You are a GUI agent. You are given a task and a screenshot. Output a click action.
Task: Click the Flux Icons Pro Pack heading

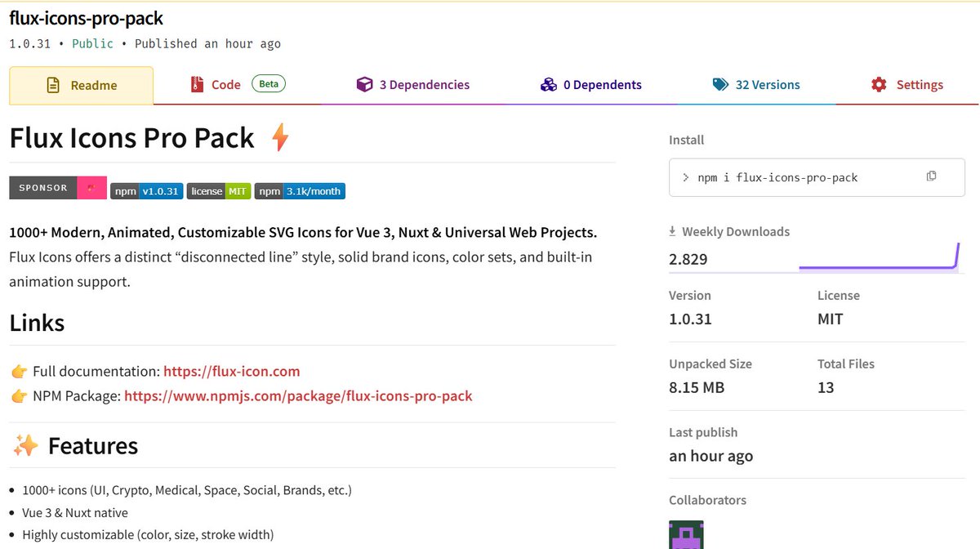point(132,138)
